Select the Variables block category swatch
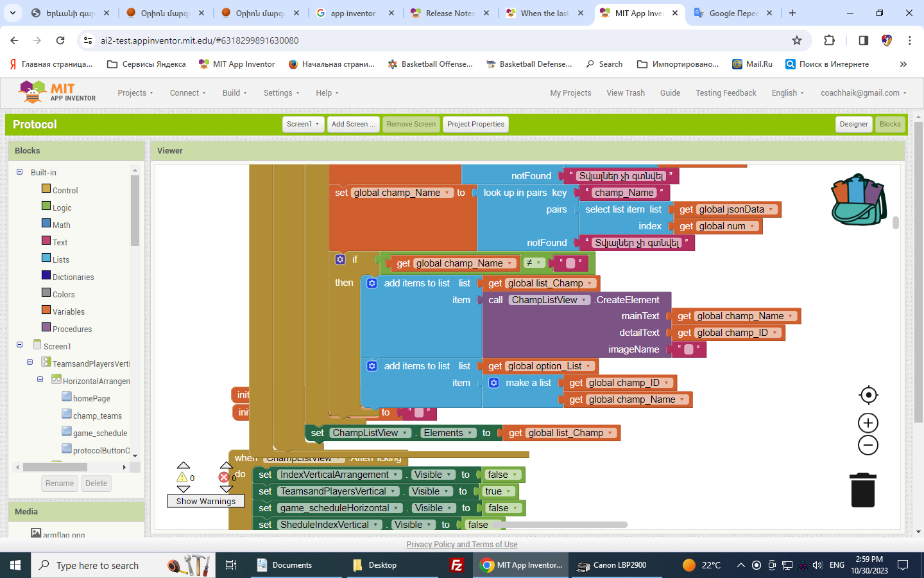 pos(46,310)
